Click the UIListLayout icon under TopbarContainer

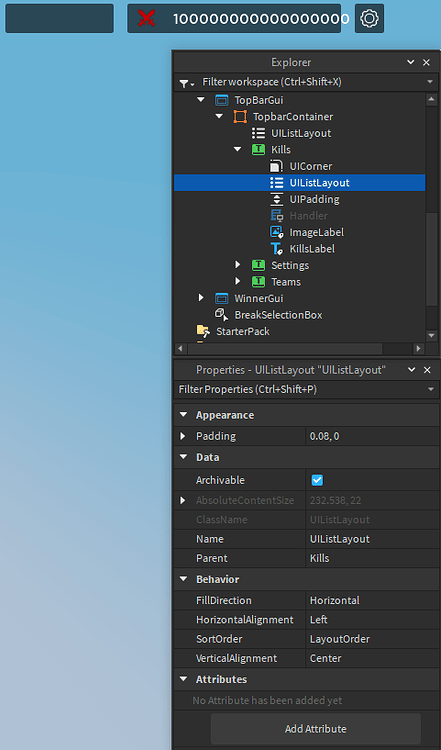258,133
